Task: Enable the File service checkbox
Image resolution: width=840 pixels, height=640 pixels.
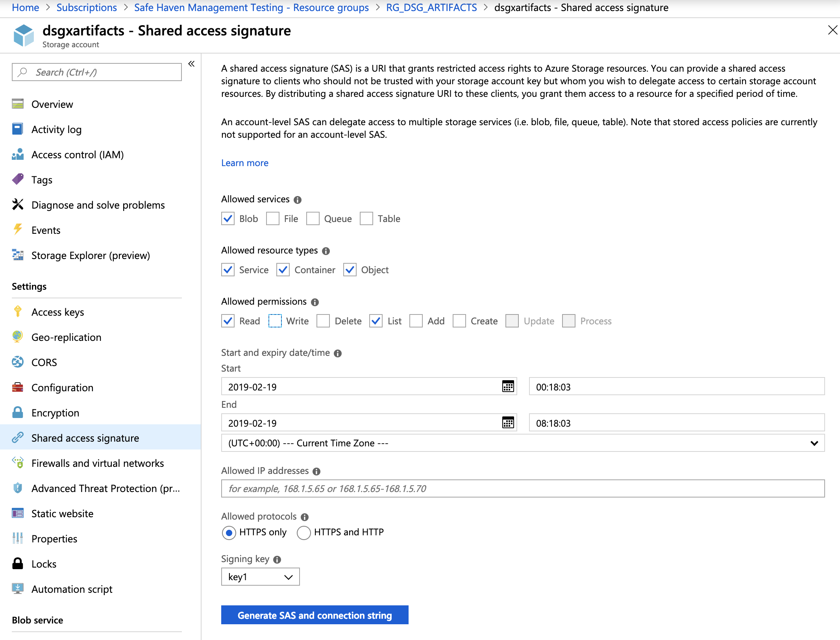Action: pos(273,218)
